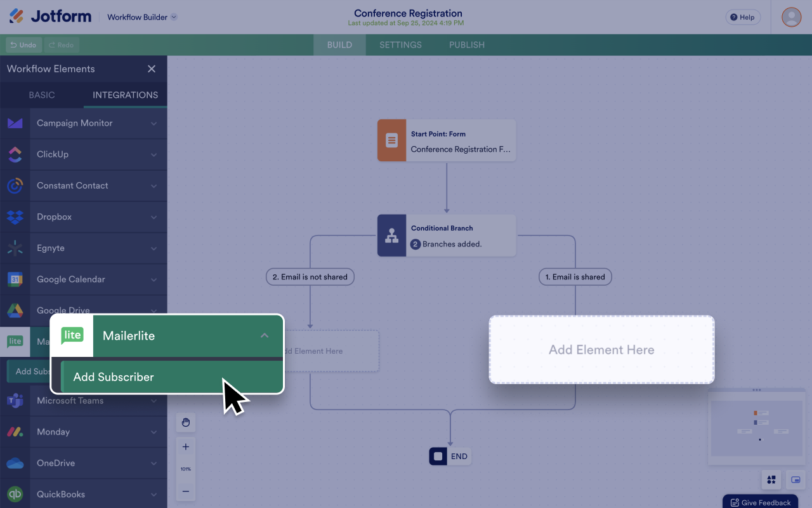Expand the Constant Contact integration chevron
Image resolution: width=812 pixels, height=508 pixels.
coord(154,186)
